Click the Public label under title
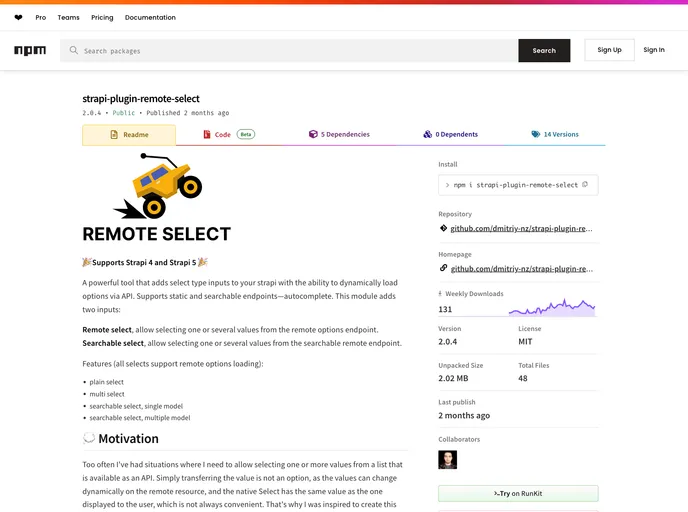Viewport: 688px width, 512px height. 124,113
